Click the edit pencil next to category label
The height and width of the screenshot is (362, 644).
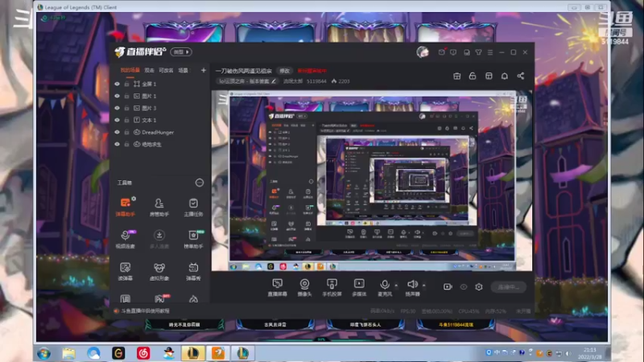point(274,81)
